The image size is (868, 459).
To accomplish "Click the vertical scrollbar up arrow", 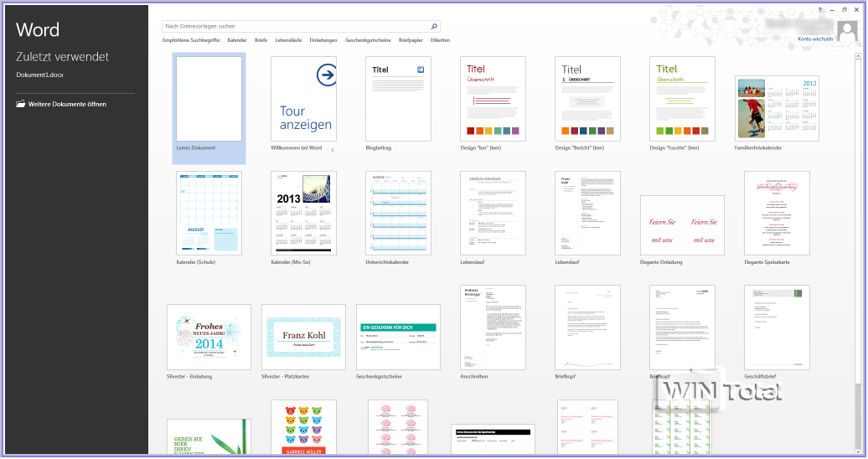I will pyautogui.click(x=858, y=56).
